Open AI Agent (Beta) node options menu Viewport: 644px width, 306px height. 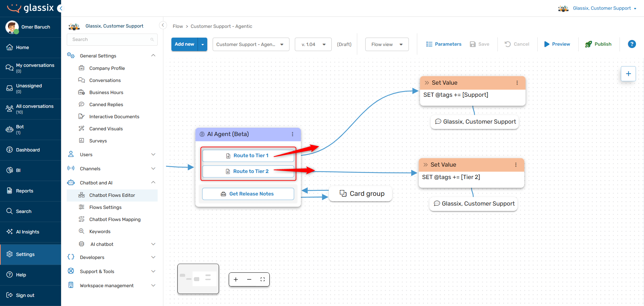pyautogui.click(x=292, y=134)
